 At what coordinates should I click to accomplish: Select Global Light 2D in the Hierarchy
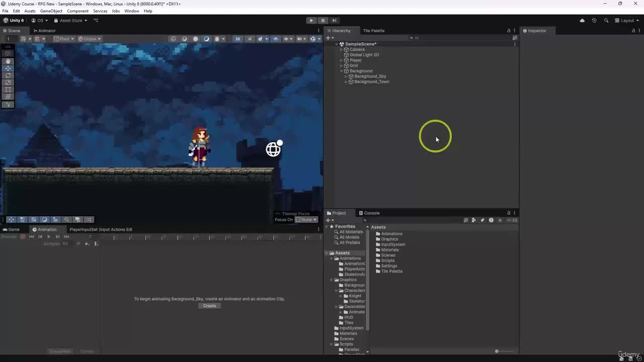pos(364,55)
